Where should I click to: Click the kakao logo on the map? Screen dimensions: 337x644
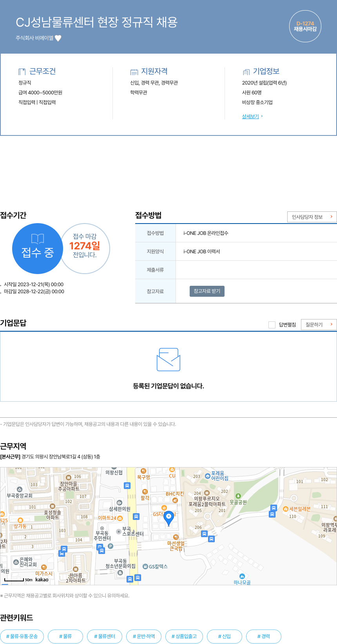[x=42, y=580]
